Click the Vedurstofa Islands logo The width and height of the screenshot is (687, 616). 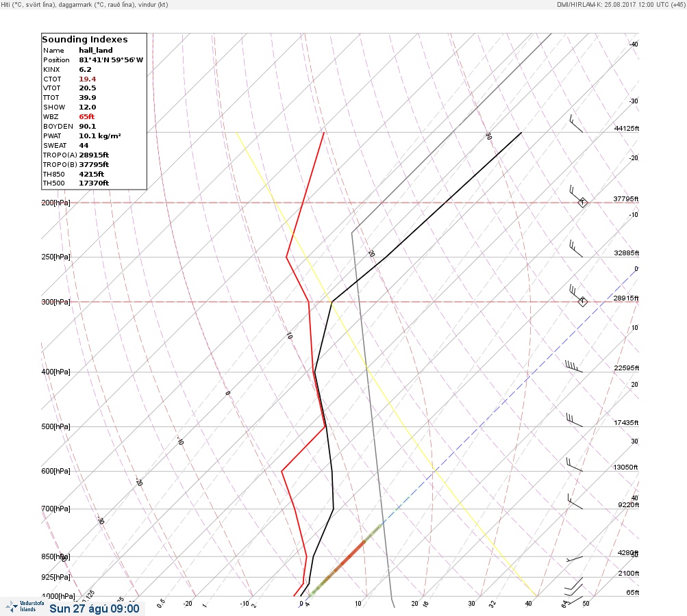tap(25, 606)
